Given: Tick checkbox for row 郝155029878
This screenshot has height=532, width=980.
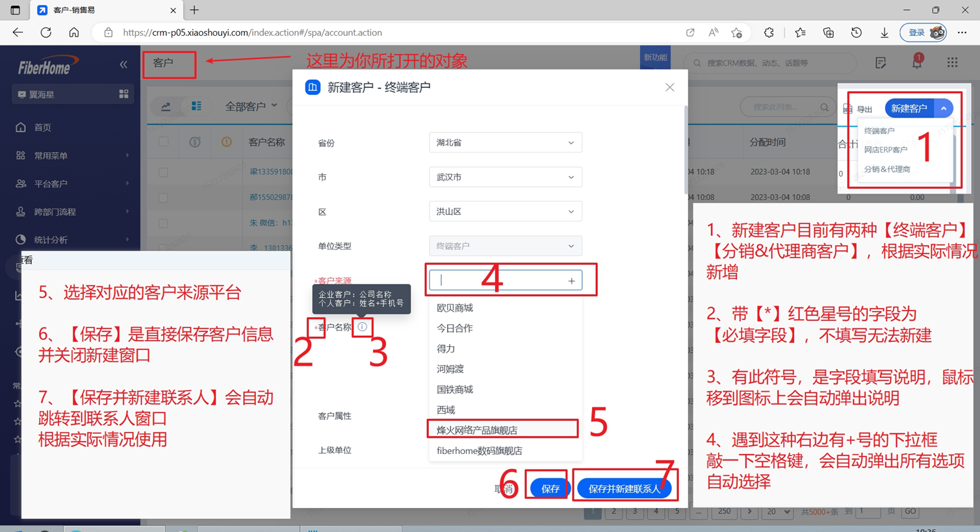Looking at the screenshot, I should pyautogui.click(x=163, y=197).
